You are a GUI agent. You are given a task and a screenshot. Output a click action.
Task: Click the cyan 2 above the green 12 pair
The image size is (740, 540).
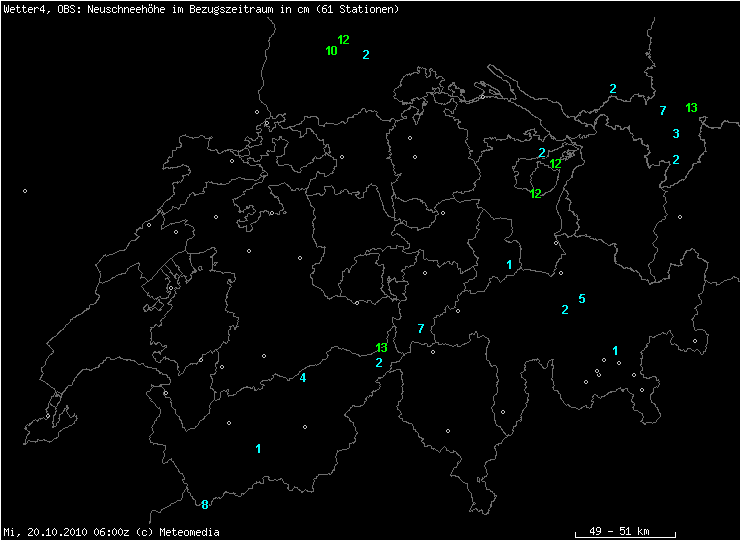click(541, 154)
